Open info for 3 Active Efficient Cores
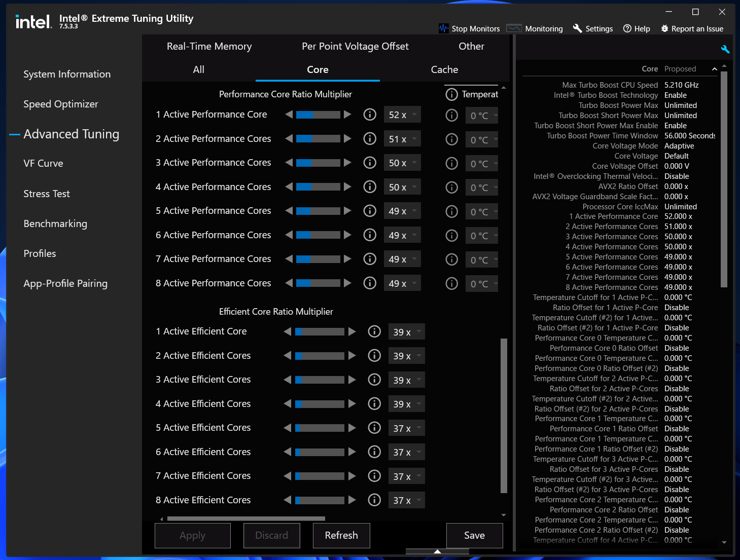740x560 pixels. point(374,380)
